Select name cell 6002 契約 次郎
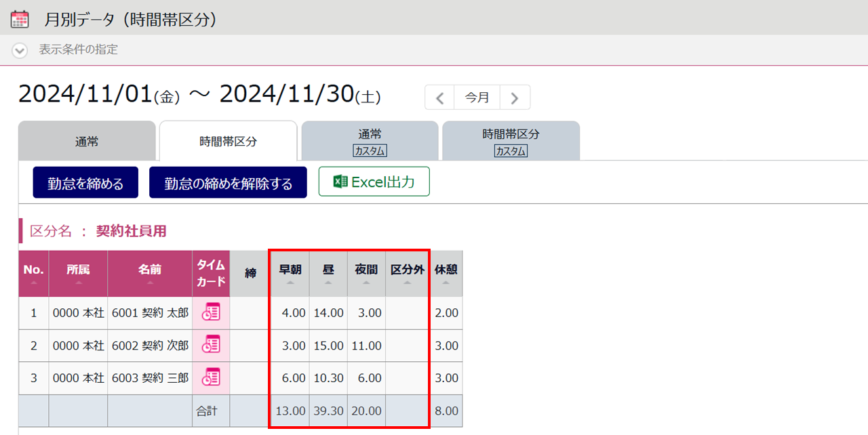This screenshot has height=435, width=868. coord(150,346)
